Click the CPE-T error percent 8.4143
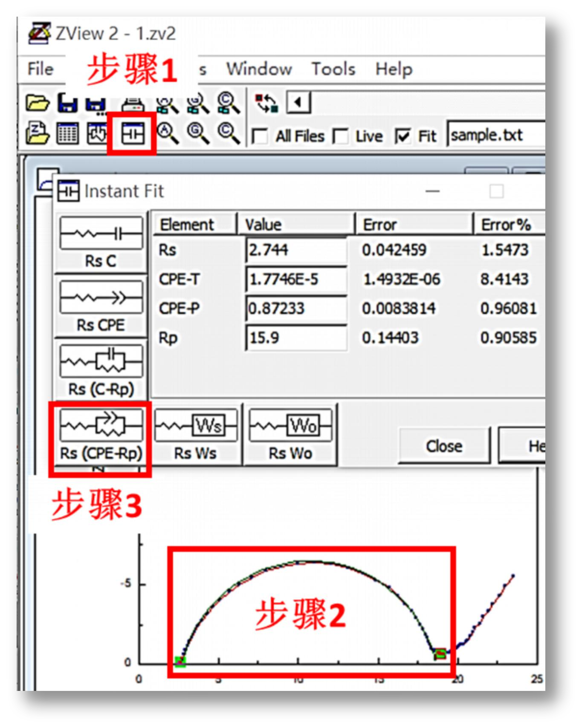 (504, 279)
